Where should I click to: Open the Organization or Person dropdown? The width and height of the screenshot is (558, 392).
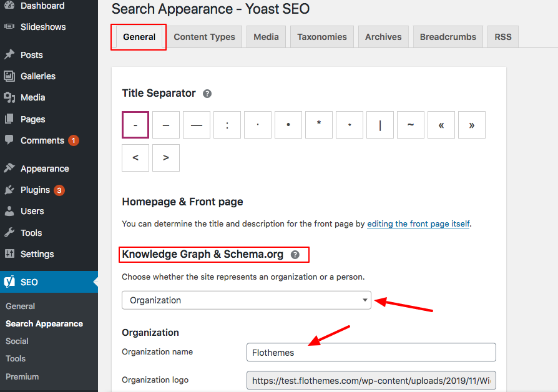[246, 300]
